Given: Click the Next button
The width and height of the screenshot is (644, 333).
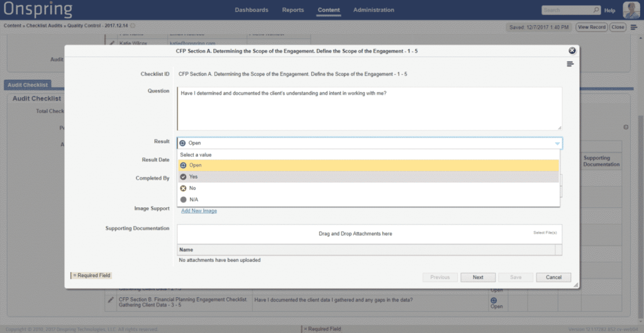Looking at the screenshot, I should 478,278.
